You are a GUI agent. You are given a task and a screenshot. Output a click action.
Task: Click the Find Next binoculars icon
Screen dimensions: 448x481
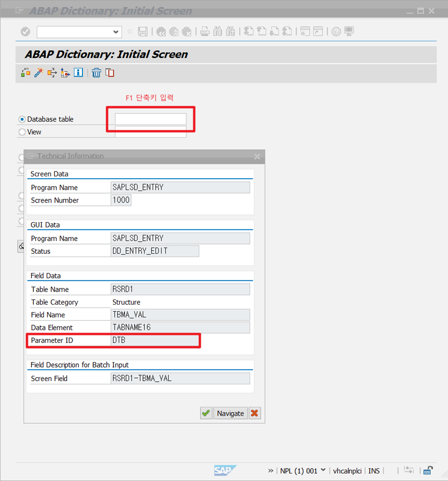point(231,31)
